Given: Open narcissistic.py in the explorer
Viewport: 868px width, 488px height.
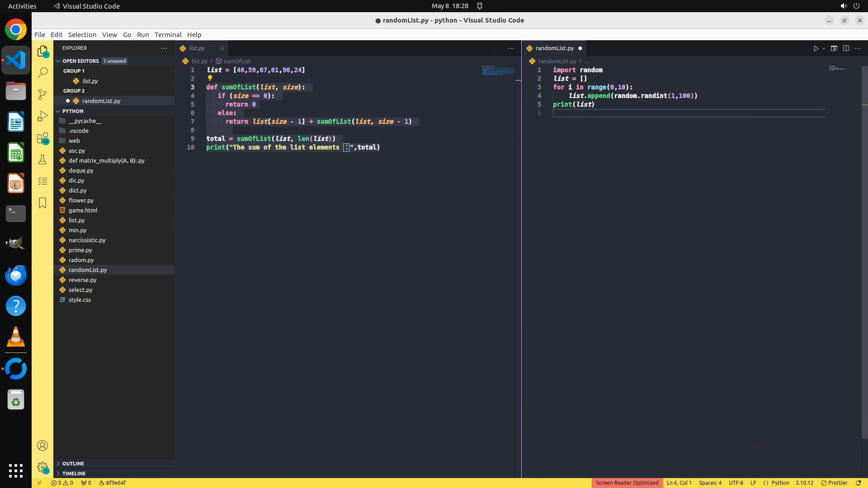Looking at the screenshot, I should [87, 240].
